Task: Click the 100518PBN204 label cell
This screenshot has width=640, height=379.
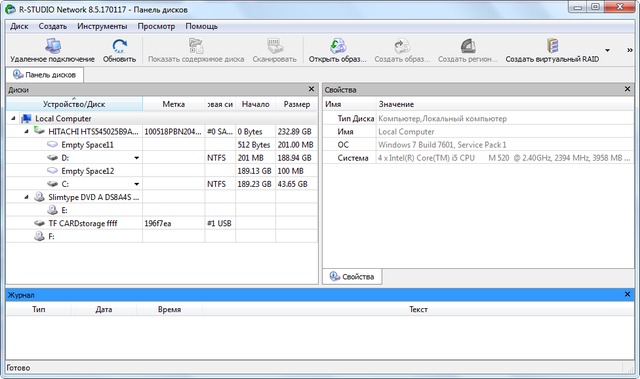Action: click(x=173, y=132)
